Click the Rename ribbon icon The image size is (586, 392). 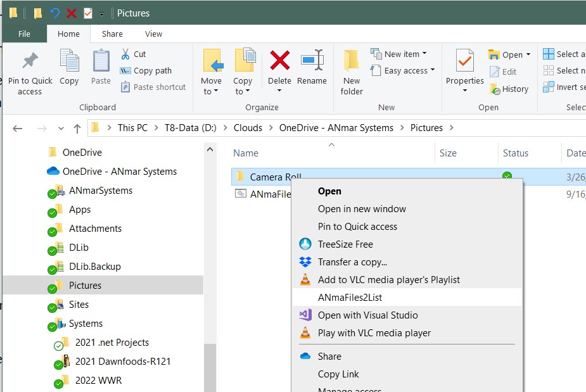pos(312,61)
